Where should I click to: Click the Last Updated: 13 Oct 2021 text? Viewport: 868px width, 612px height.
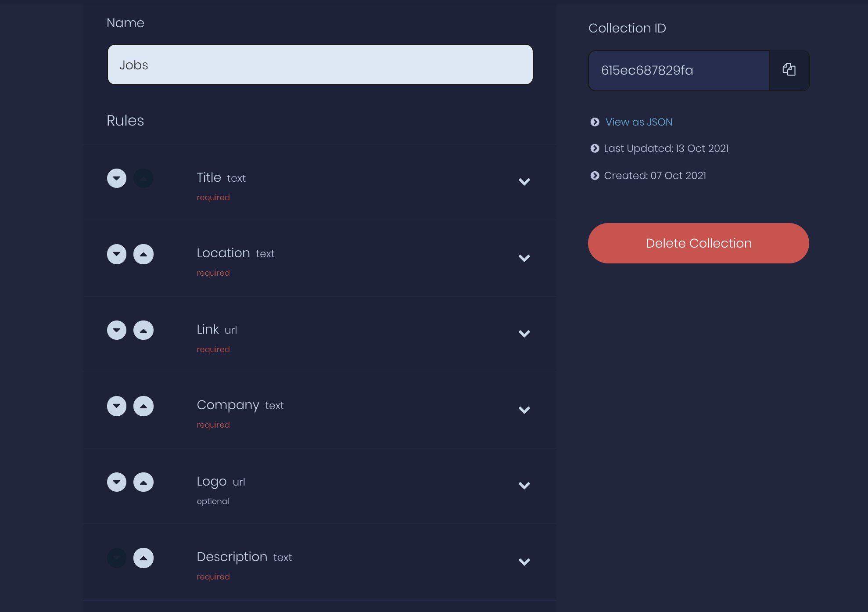coord(666,148)
